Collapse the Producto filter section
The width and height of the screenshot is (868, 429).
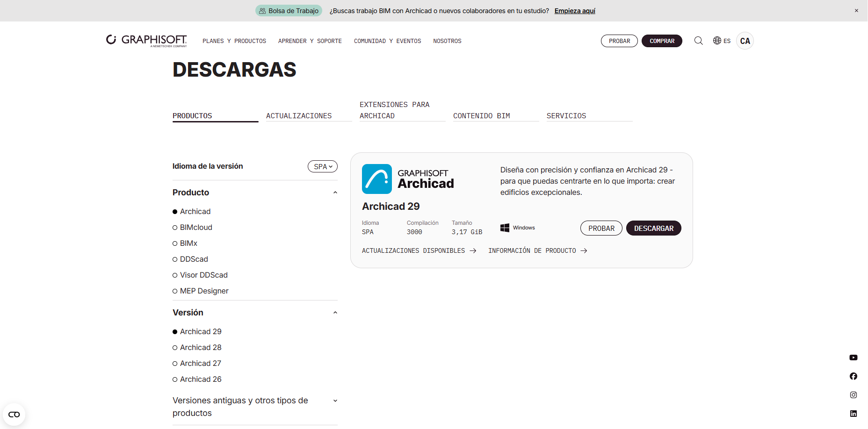point(335,193)
